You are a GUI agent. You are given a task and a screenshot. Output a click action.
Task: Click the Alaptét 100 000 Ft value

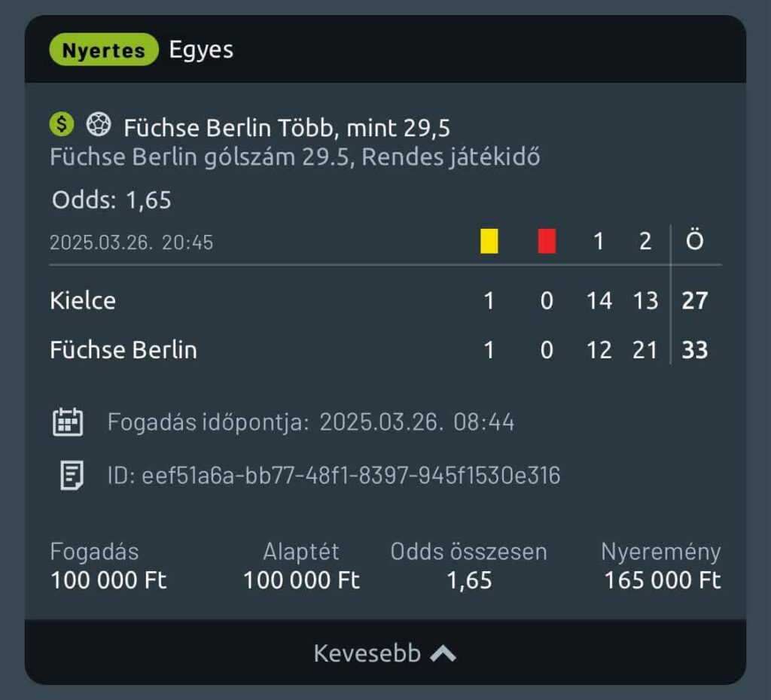coord(301,580)
